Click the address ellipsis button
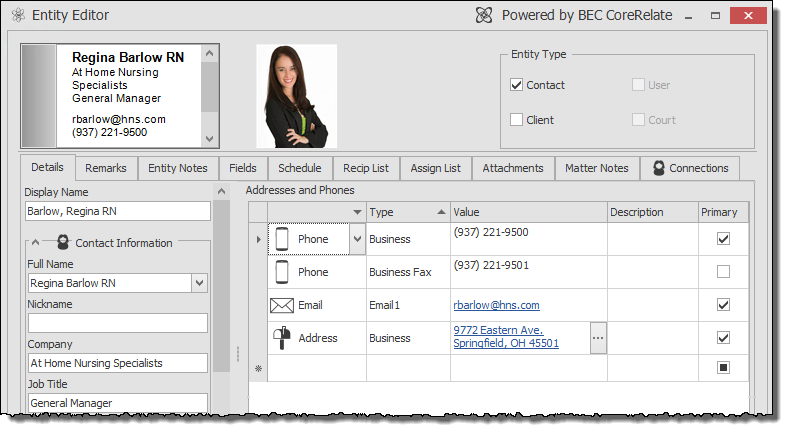789x433 pixels. tap(598, 338)
